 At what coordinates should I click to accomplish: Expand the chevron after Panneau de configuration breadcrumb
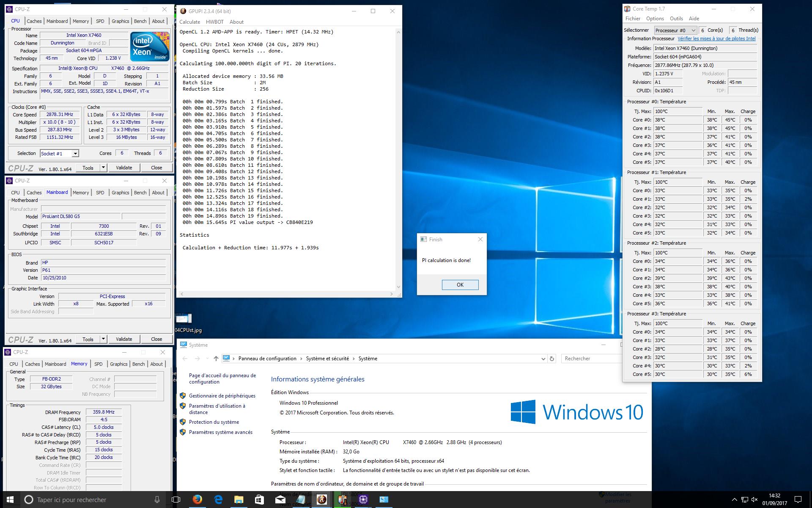(301, 359)
